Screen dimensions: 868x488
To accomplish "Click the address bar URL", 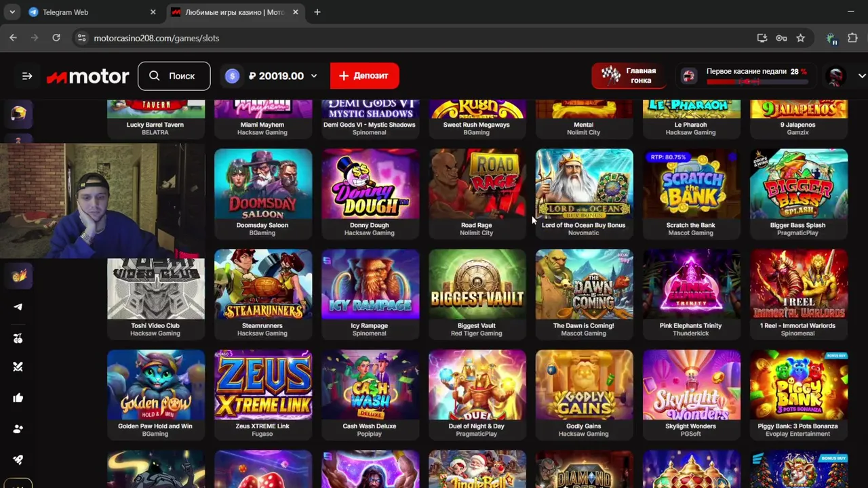I will click(x=157, y=38).
